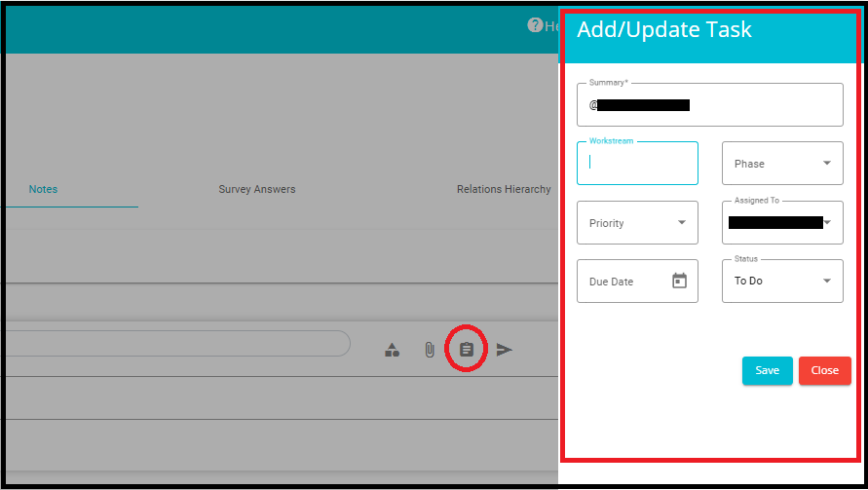
Task: Attach a file using the paperclip icon
Action: coord(429,350)
